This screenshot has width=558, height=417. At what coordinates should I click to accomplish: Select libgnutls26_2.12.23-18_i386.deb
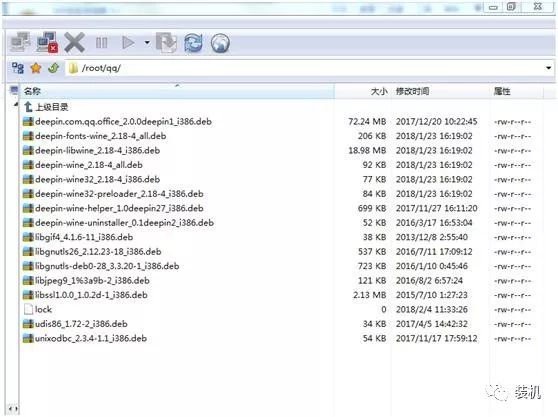pyautogui.click(x=98, y=252)
